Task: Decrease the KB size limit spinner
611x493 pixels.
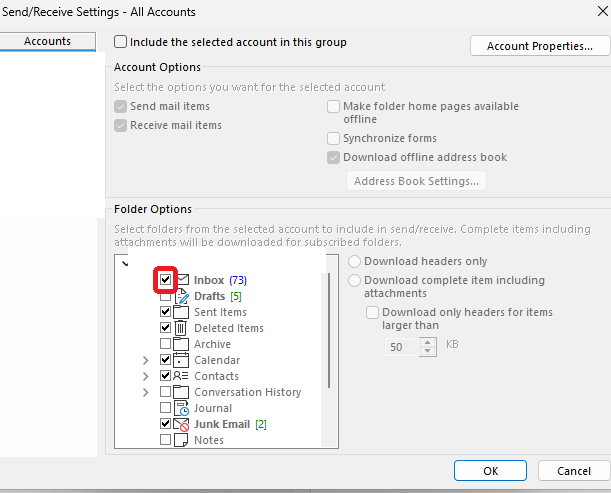Action: [x=428, y=351]
